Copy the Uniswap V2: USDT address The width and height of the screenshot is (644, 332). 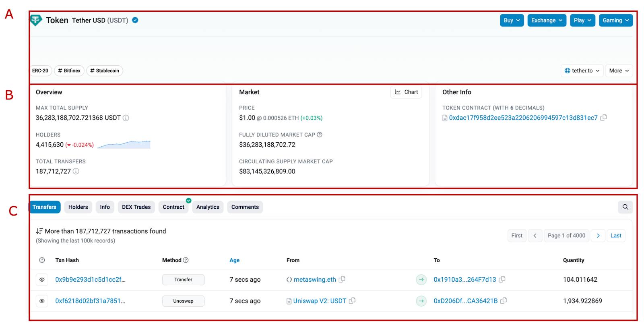coord(352,301)
